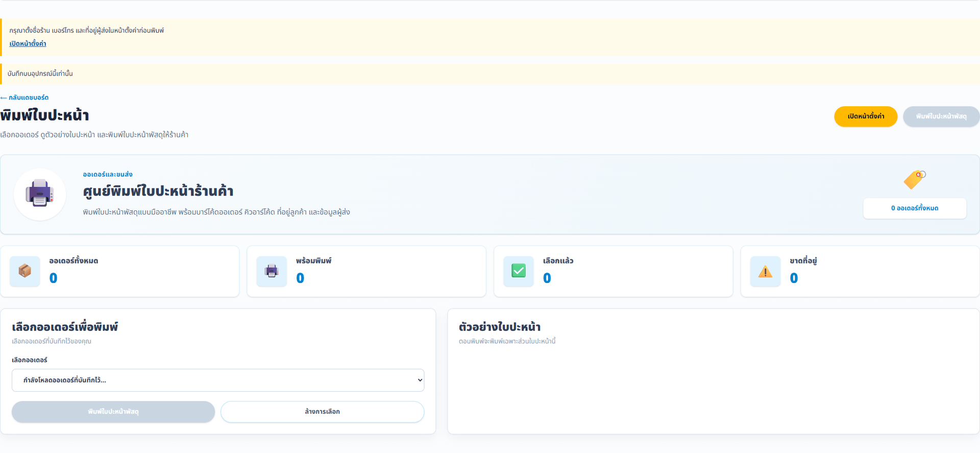Click the printer icon beside พร้อมพิมพ์
Screen dimensions: 980x453
[272, 271]
